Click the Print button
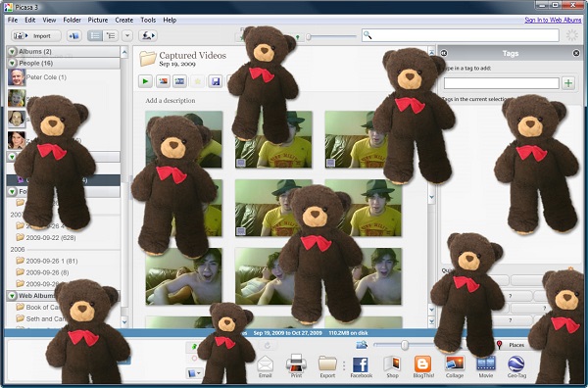Image resolution: width=588 pixels, height=388 pixels. coord(296,366)
